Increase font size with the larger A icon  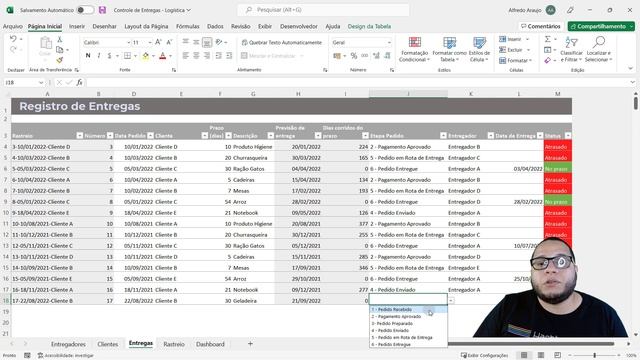(158, 42)
